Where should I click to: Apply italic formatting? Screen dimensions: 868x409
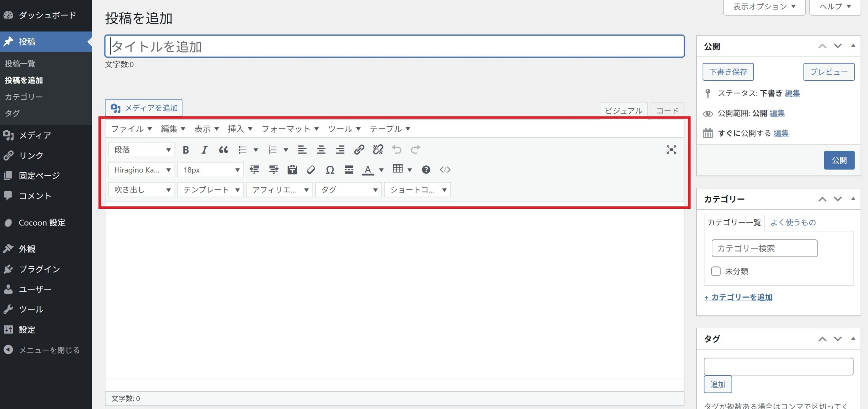[x=204, y=150]
